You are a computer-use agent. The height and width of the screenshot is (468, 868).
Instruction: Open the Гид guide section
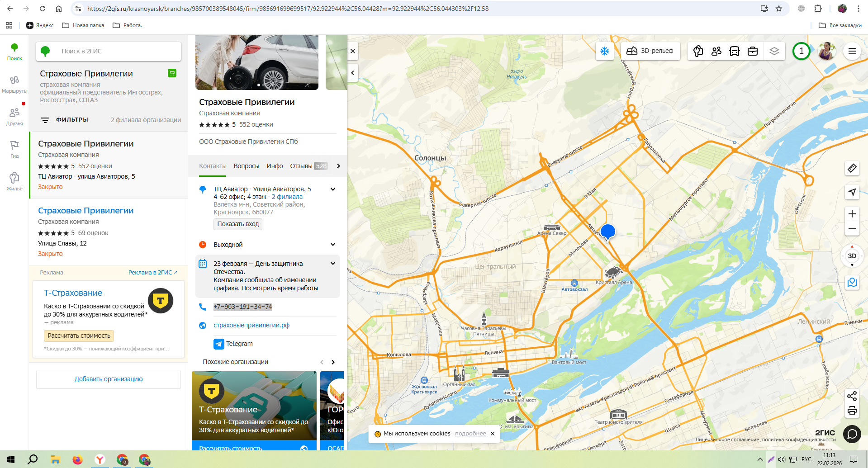coord(14,150)
